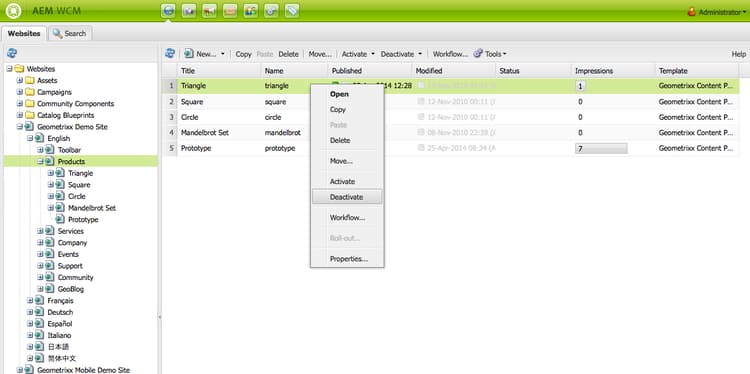Screen dimensions: 750x374
Task: Select Company in the site tree
Action: click(x=72, y=242)
